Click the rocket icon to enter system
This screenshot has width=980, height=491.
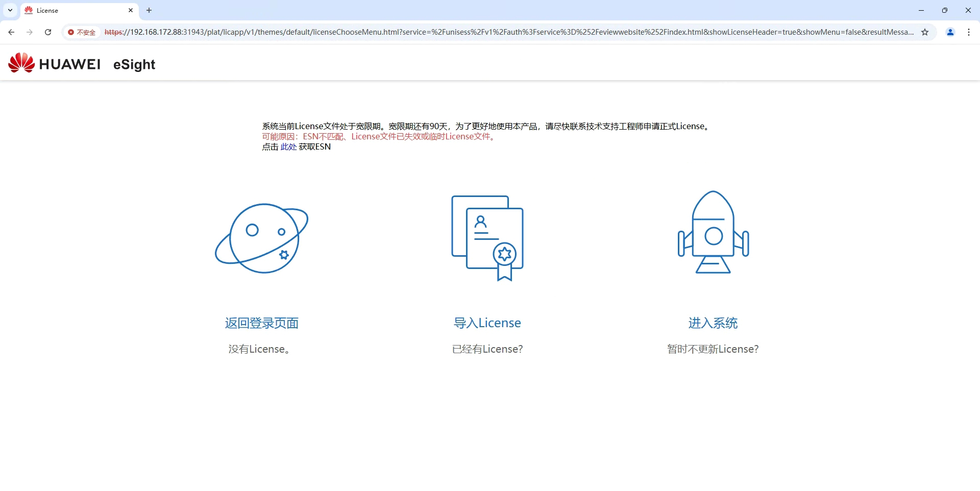point(713,233)
